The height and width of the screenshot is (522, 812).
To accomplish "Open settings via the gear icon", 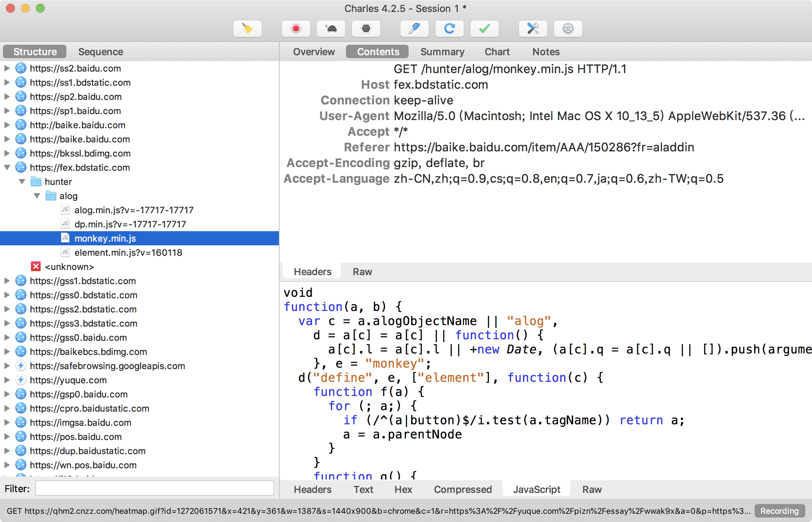I will tap(568, 29).
